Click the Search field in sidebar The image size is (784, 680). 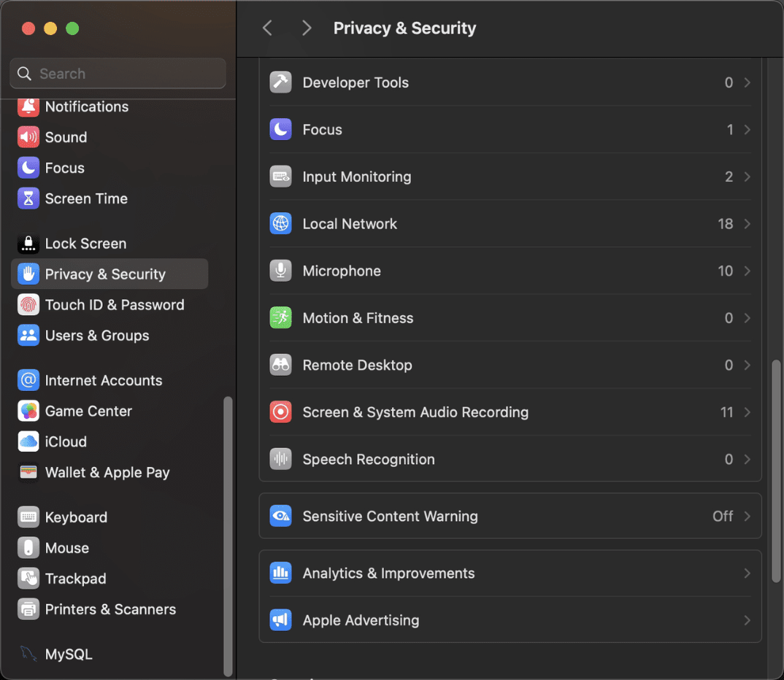click(x=118, y=74)
